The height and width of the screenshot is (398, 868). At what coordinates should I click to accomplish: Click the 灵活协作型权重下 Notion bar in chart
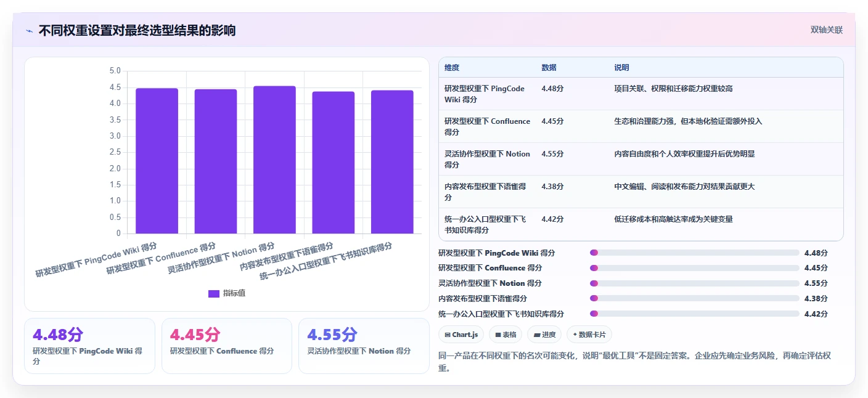(274, 160)
